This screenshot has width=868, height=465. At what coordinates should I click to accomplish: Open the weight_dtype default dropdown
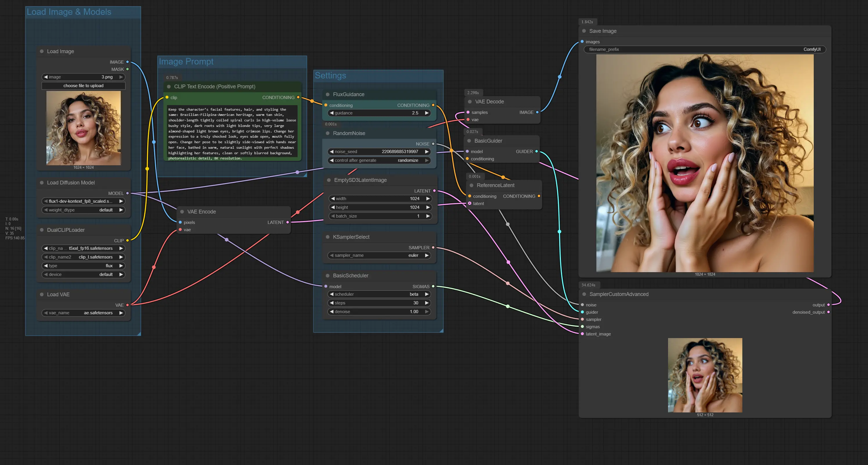83,210
